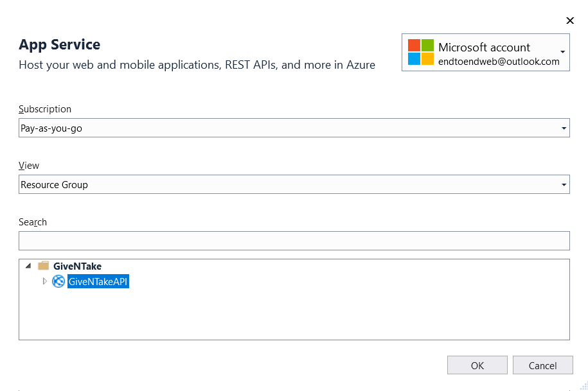Viewport: 588px width, 391px height.
Task: Select the GiveNTakeAPI app service
Action: click(x=98, y=281)
